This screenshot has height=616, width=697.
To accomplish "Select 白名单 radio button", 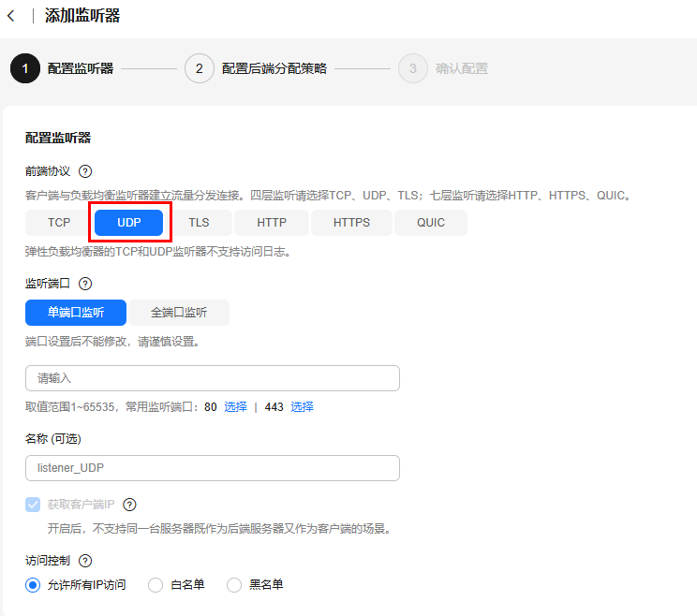I will [x=156, y=585].
